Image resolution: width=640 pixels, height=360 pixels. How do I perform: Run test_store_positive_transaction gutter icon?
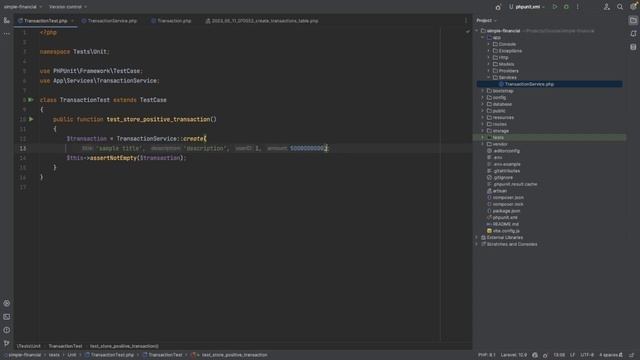tap(31, 119)
